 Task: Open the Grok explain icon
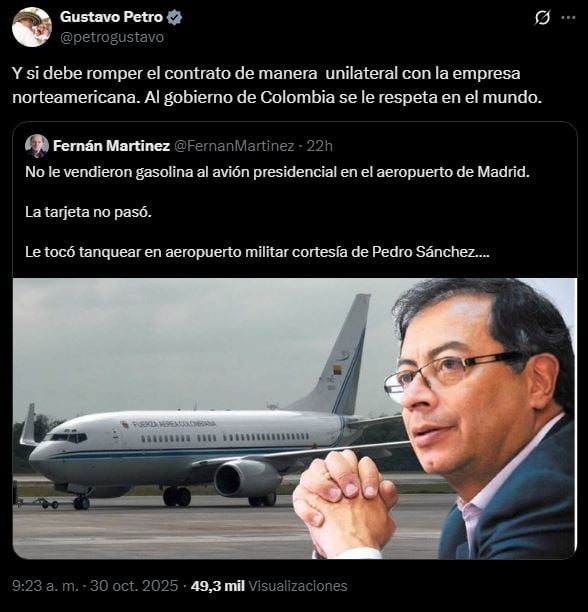[x=542, y=18]
